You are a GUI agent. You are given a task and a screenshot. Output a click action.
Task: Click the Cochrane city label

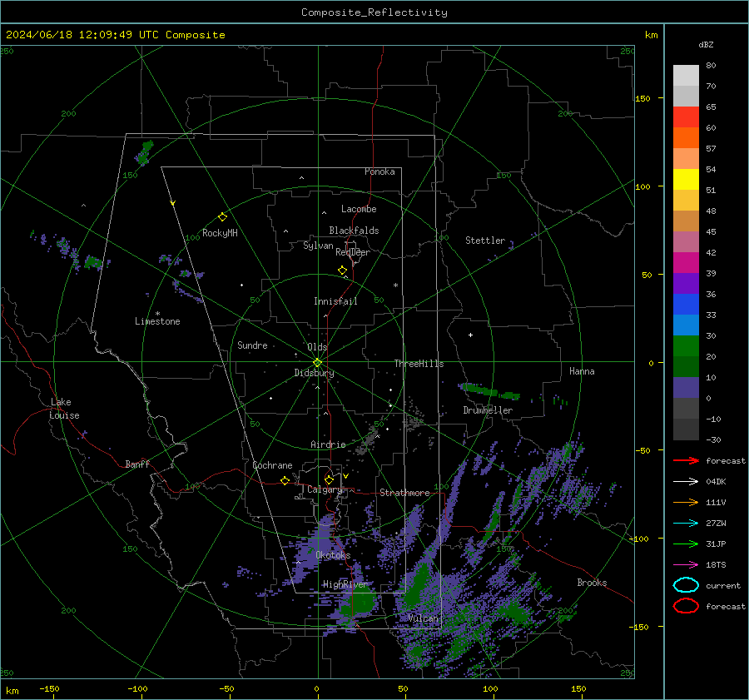(x=272, y=465)
